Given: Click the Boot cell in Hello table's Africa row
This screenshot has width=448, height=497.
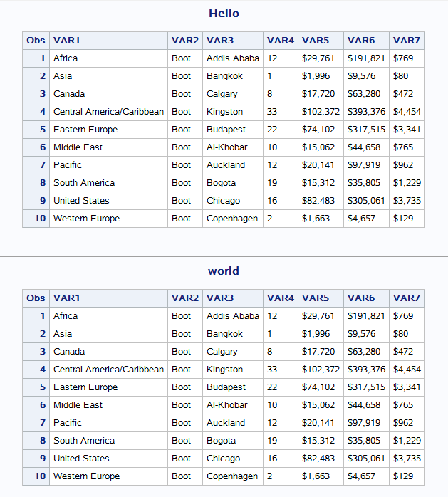Looking at the screenshot, I should 185,58.
